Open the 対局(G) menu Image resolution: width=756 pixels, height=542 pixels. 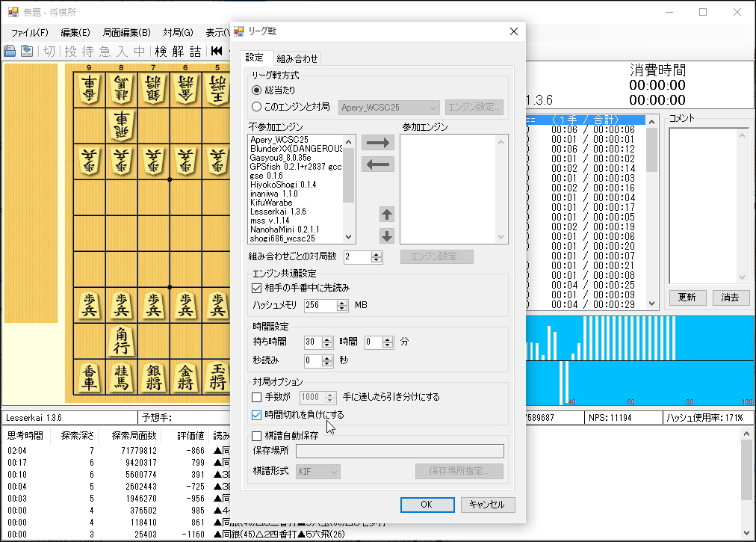178,32
